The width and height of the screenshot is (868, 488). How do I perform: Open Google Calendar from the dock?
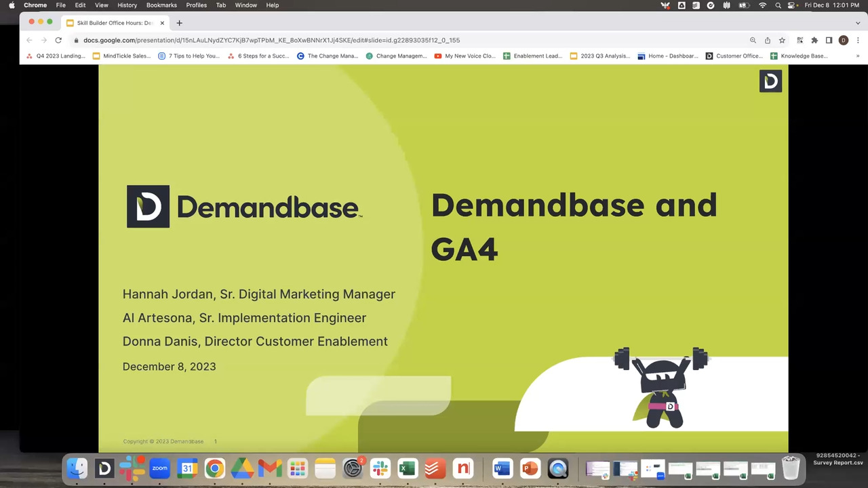(x=187, y=468)
